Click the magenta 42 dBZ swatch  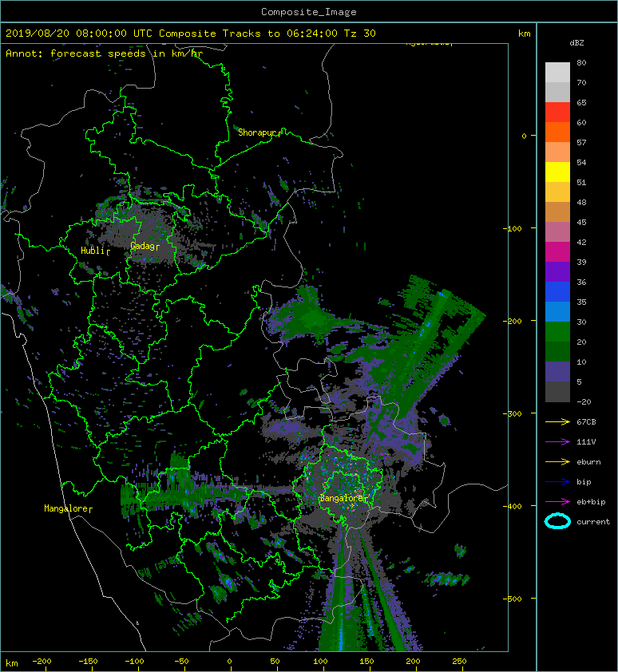tap(557, 252)
